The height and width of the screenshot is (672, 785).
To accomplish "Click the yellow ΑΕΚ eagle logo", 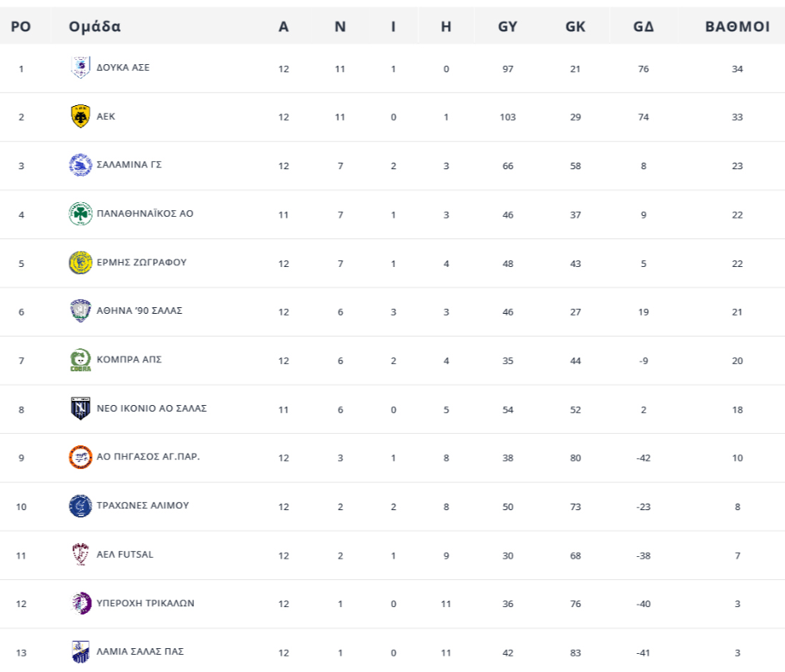I will tap(81, 117).
